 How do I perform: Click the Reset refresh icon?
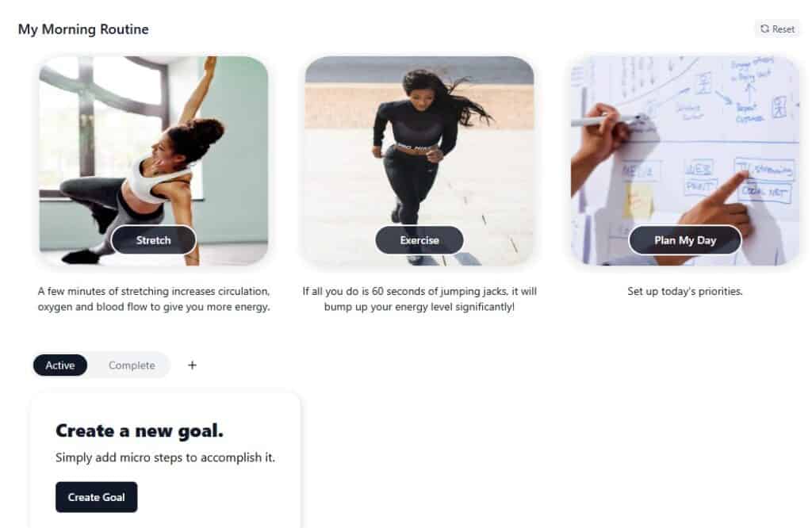coord(764,29)
